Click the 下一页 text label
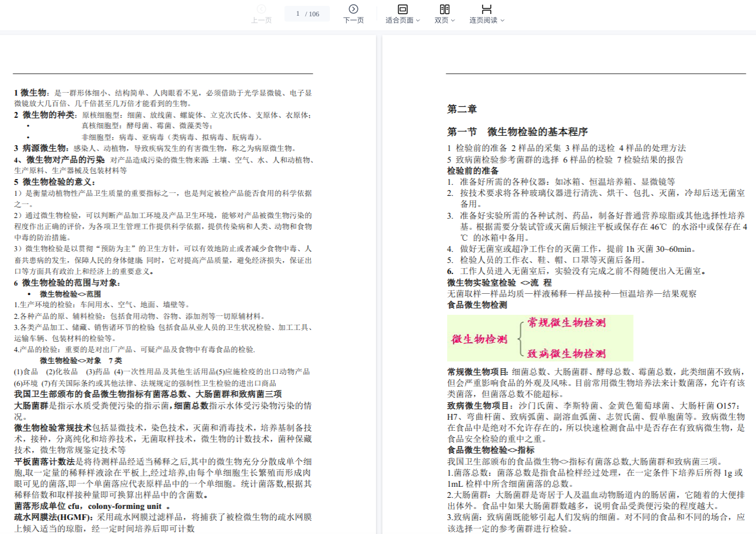Image resolution: width=756 pixels, height=534 pixels. click(353, 20)
